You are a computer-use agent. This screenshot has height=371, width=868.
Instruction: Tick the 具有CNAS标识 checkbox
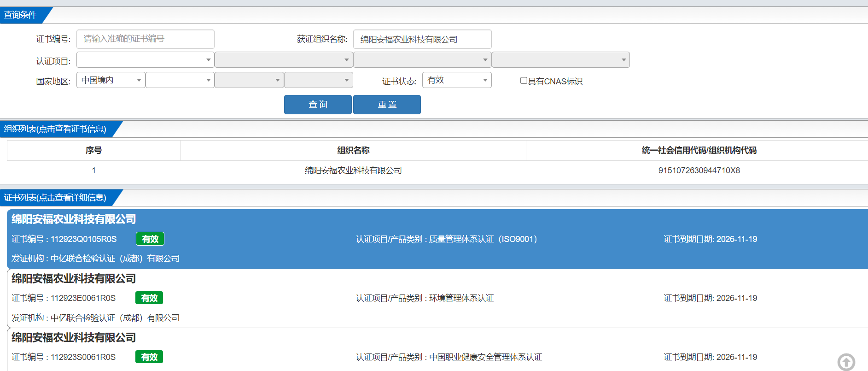(x=524, y=81)
